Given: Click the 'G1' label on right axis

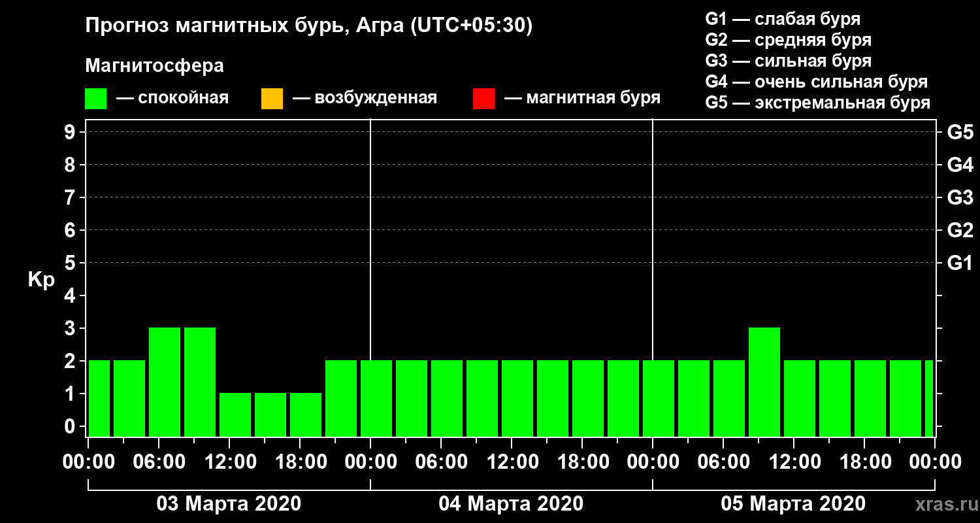Looking at the screenshot, I should point(960,263).
